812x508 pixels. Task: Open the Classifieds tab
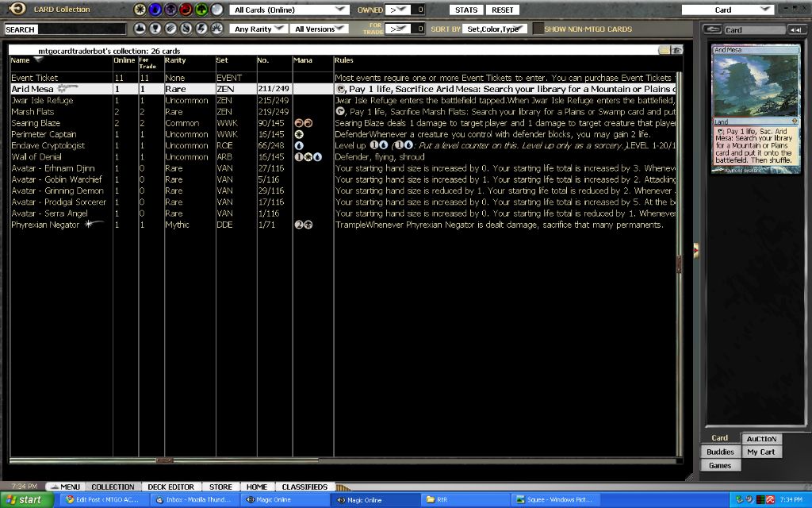pyautogui.click(x=304, y=487)
